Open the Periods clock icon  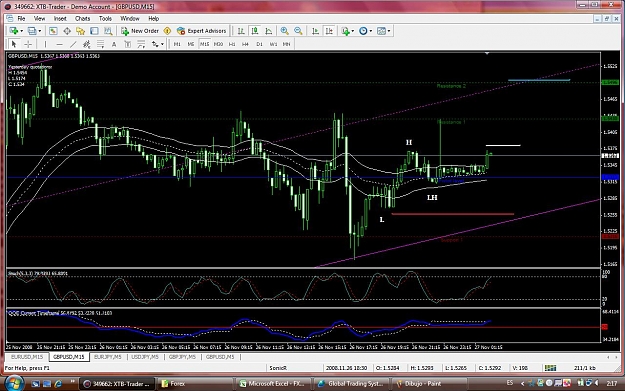363,31
